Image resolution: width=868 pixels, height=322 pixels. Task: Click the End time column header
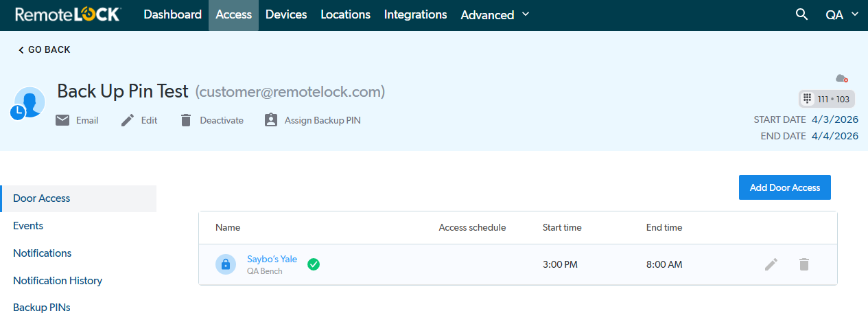click(664, 227)
